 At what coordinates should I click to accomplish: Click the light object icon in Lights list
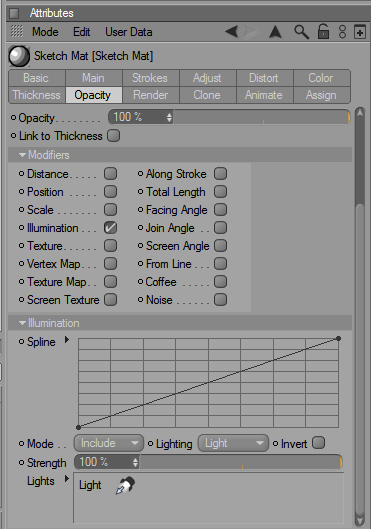125,485
